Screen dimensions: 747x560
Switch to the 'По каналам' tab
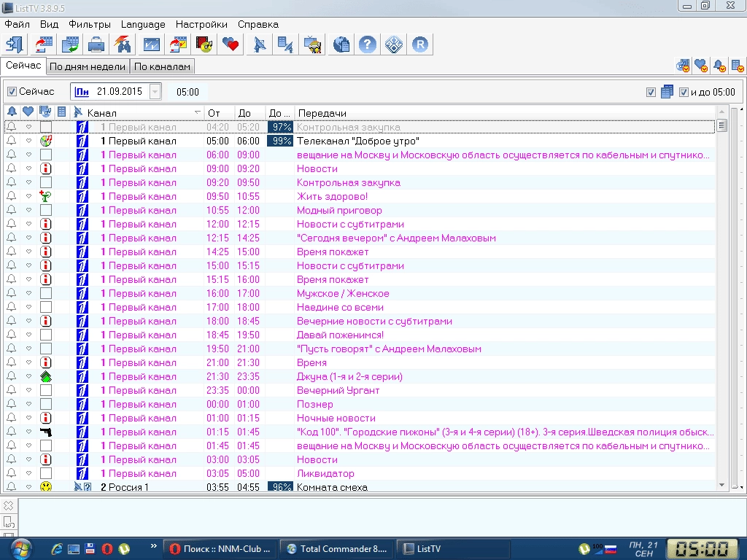(163, 66)
